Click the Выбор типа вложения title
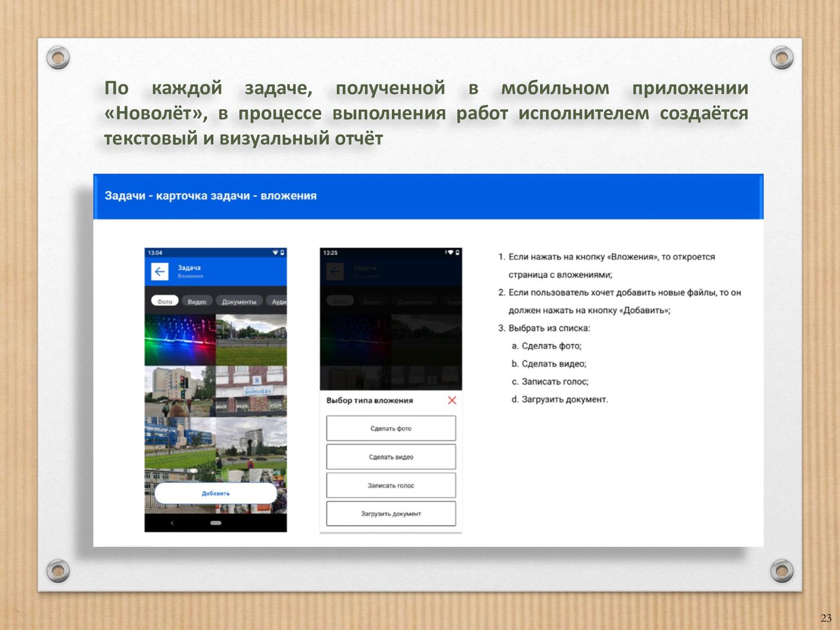 click(x=370, y=400)
